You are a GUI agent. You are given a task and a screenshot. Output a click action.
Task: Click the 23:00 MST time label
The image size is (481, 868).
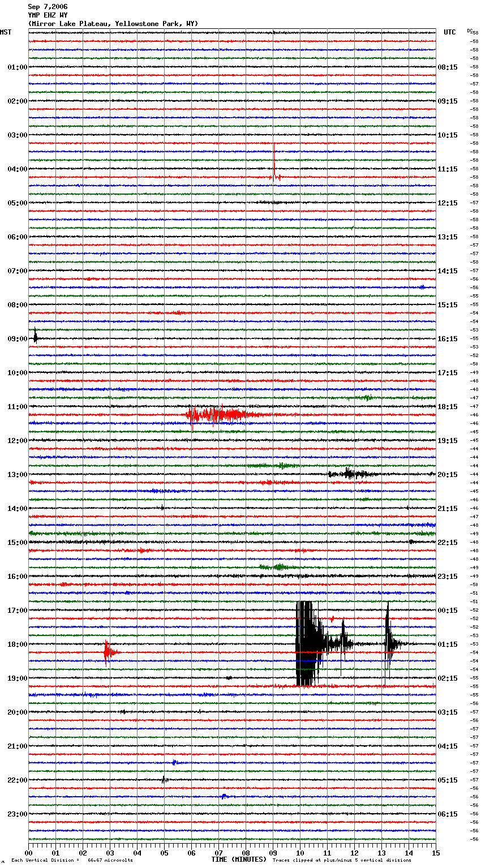pyautogui.click(x=17, y=814)
